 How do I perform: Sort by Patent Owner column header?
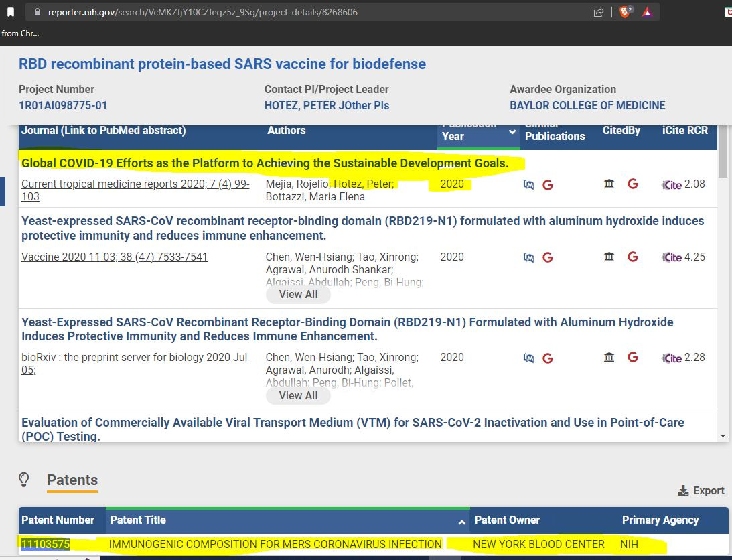(x=507, y=520)
